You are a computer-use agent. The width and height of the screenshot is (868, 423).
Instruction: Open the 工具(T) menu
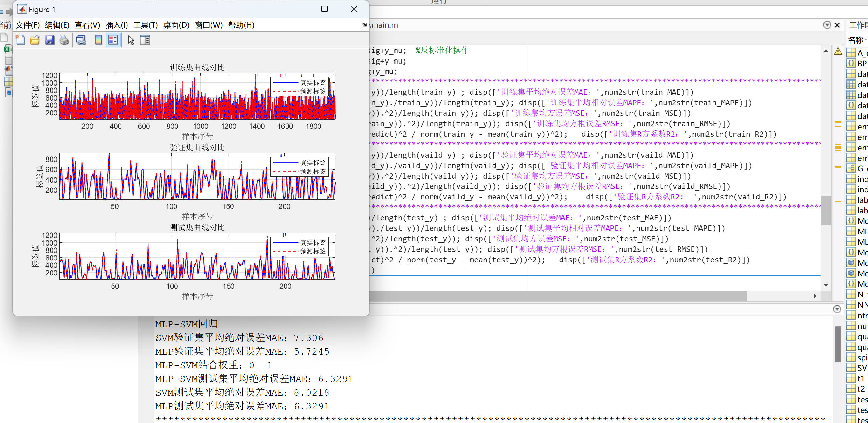coord(145,25)
